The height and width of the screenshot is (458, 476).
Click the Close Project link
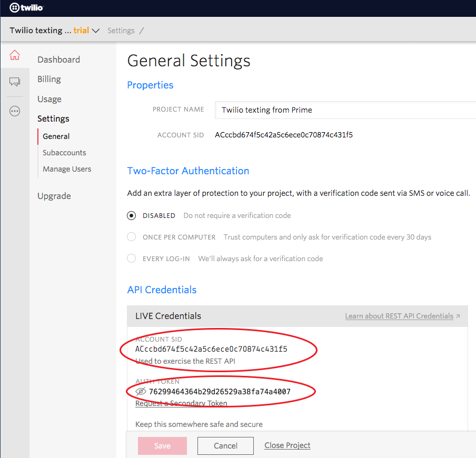coord(287,445)
